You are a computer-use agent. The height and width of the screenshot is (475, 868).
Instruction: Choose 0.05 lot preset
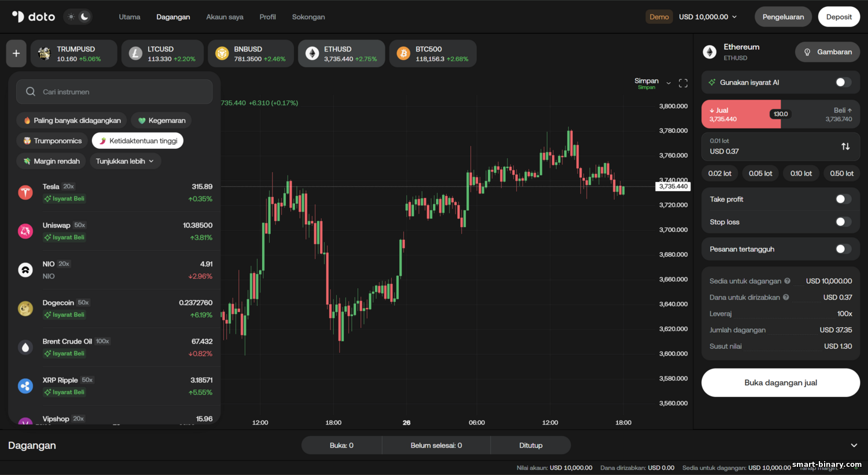point(760,173)
